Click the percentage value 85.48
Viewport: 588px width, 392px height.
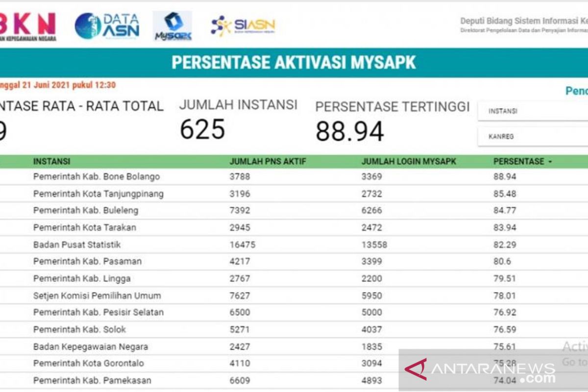(x=505, y=194)
